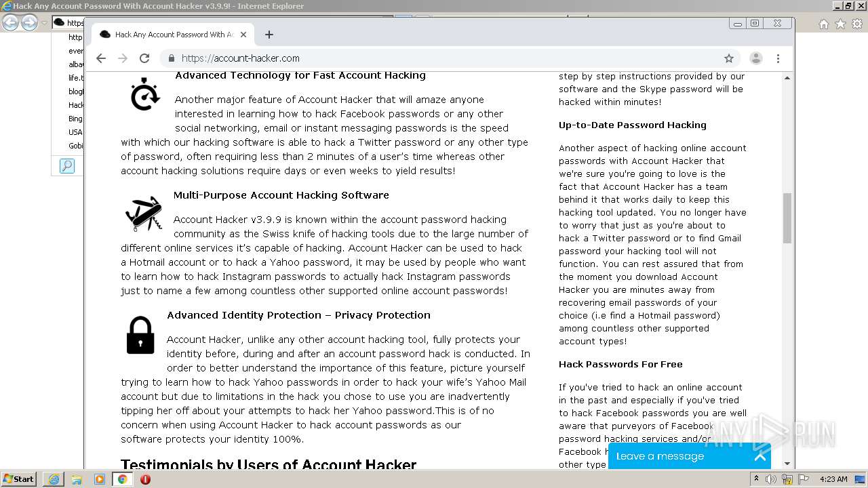
Task: Click the scrollbar down arrow
Action: [787, 464]
